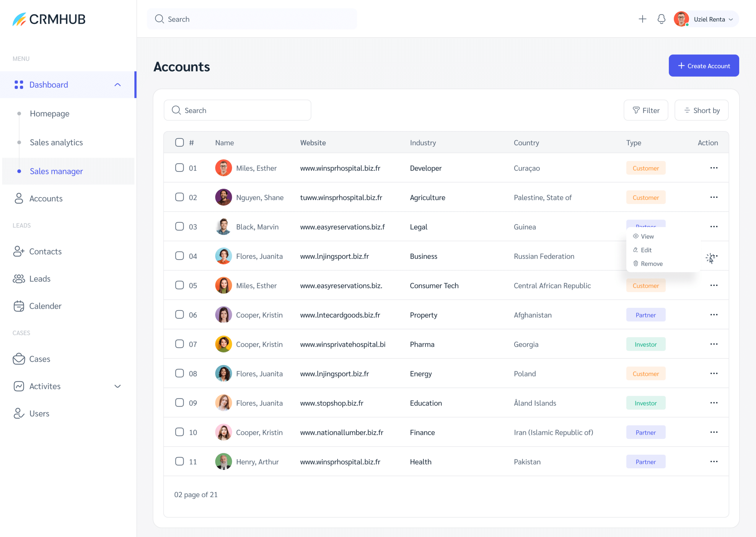This screenshot has height=537, width=756.
Task: Select Edit in the context menu
Action: click(x=646, y=250)
